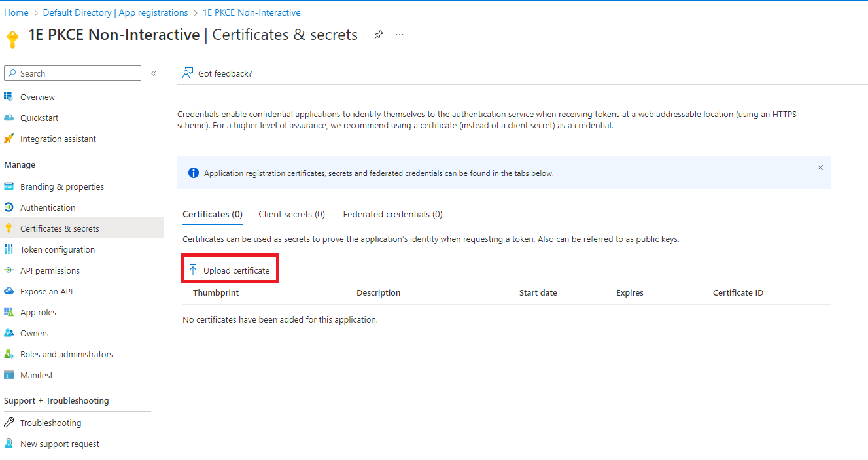Click the Manage section heading
This screenshot has width=868, height=460.
pyautogui.click(x=20, y=164)
